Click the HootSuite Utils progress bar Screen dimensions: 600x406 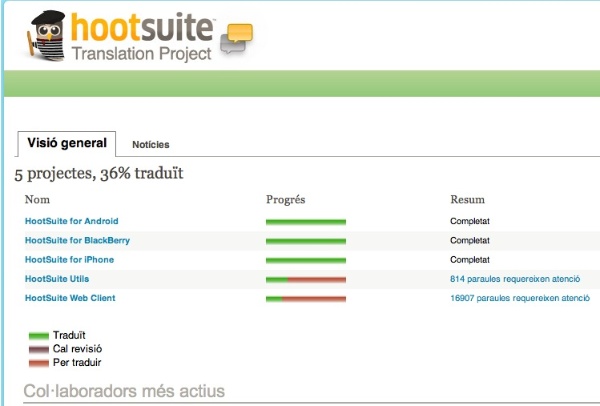(306, 280)
